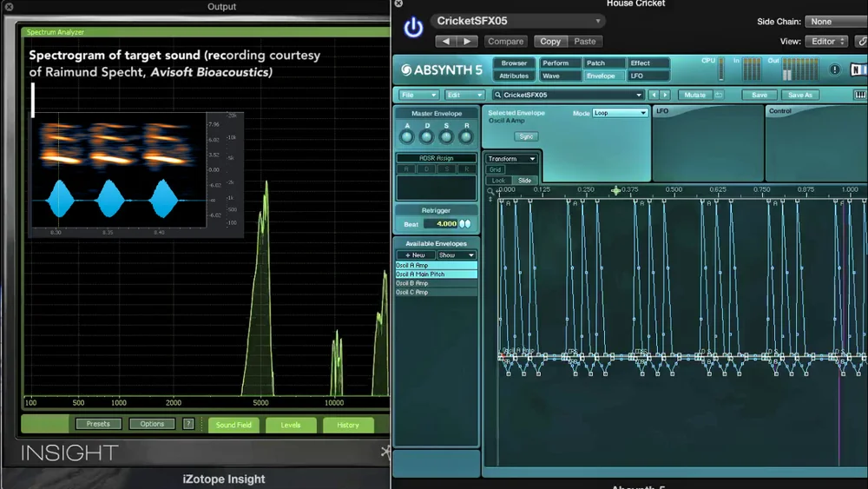Open the Show dropdown in Available Envelopes
This screenshot has height=489, width=868.
click(x=457, y=255)
